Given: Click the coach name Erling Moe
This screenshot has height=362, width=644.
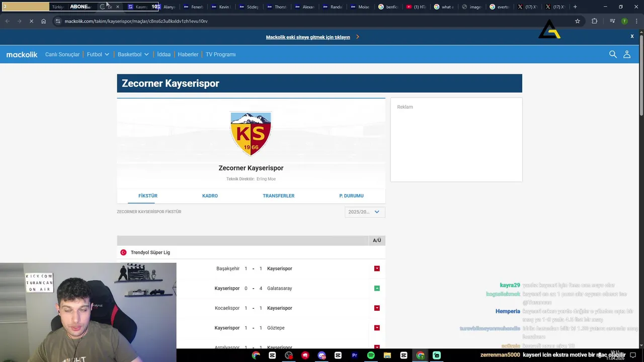Looking at the screenshot, I should coord(266,179).
